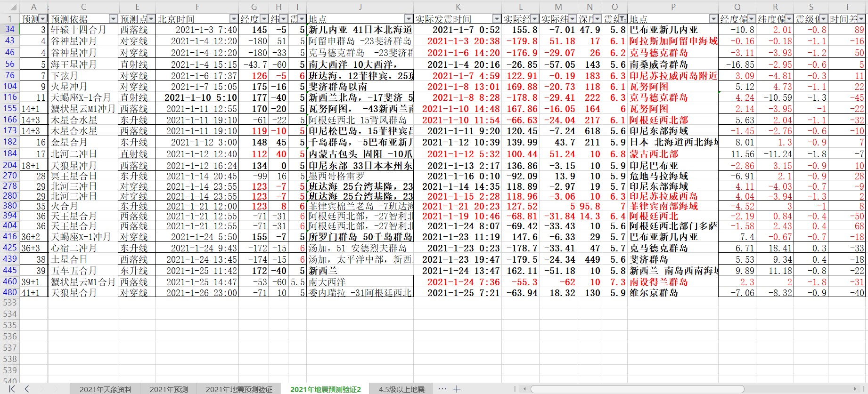Select column K header
Viewport: 868px width, 394px height.
458,7
